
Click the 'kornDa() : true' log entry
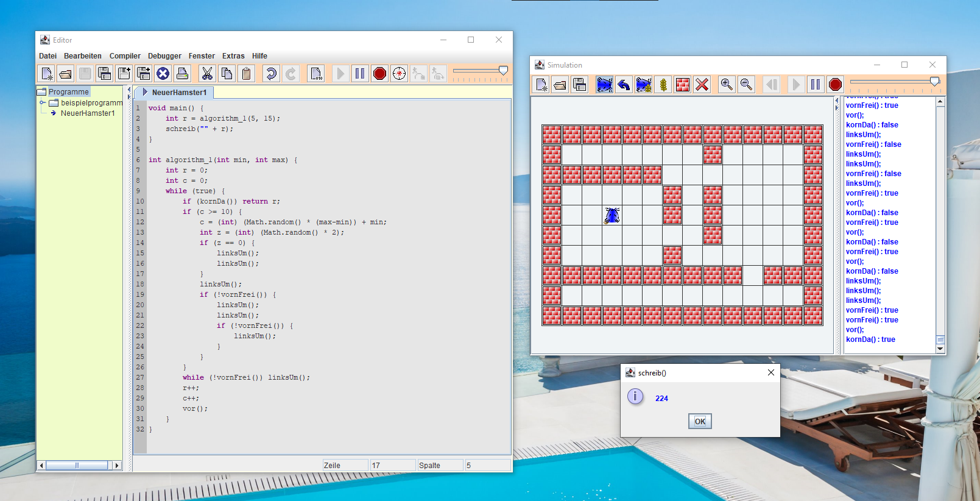pyautogui.click(x=870, y=339)
